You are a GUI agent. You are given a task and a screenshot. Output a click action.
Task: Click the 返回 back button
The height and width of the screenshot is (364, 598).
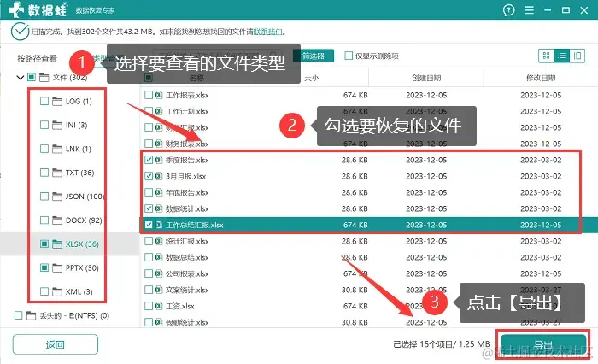pyautogui.click(x=56, y=345)
